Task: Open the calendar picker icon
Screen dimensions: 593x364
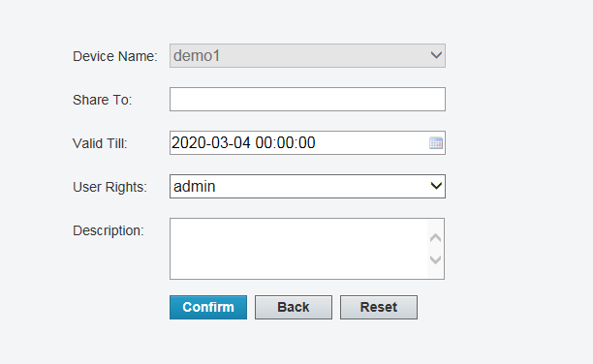Action: pyautogui.click(x=436, y=143)
